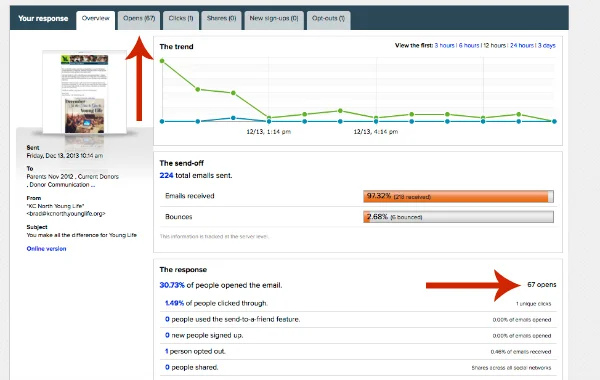Screen dimensions: 600x380
Task: Click the subject 'You make all the difference'
Action: 82,235
